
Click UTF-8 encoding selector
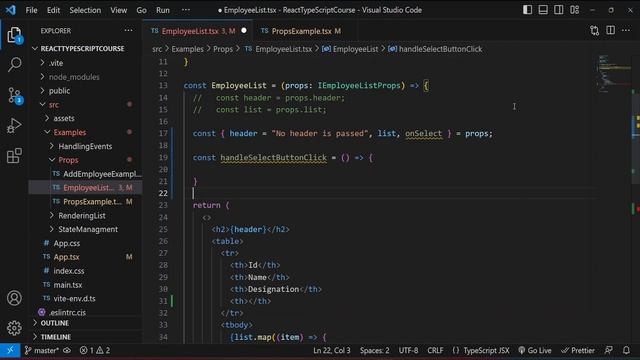click(408, 351)
